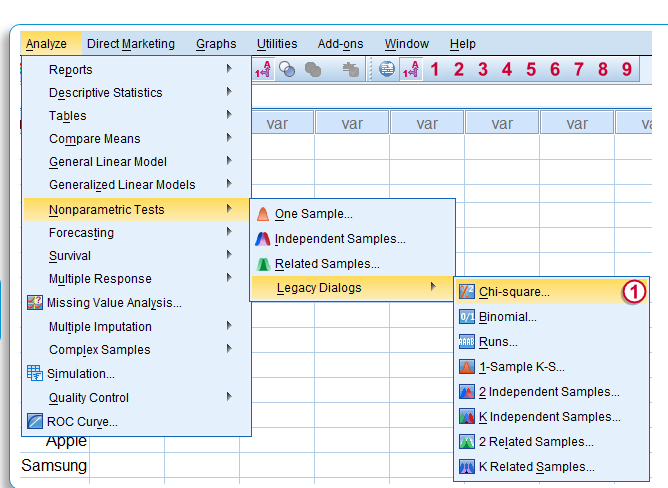Viewport: 668px width, 488px height.
Task: Choose Complex Samples menu entry
Action: pyautogui.click(x=136, y=349)
